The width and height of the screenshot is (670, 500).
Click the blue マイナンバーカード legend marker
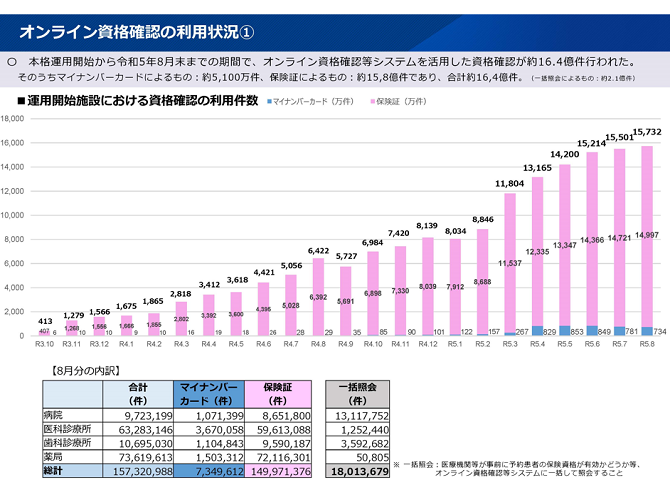pyautogui.click(x=269, y=102)
